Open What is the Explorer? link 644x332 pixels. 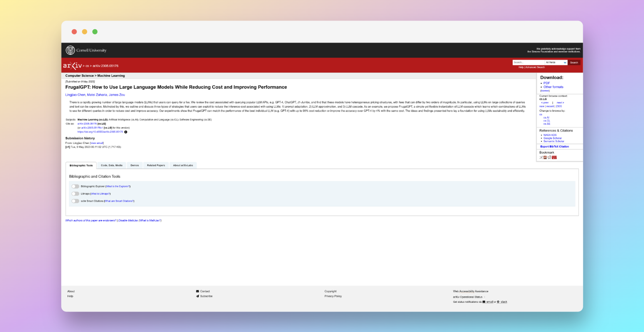(x=118, y=186)
